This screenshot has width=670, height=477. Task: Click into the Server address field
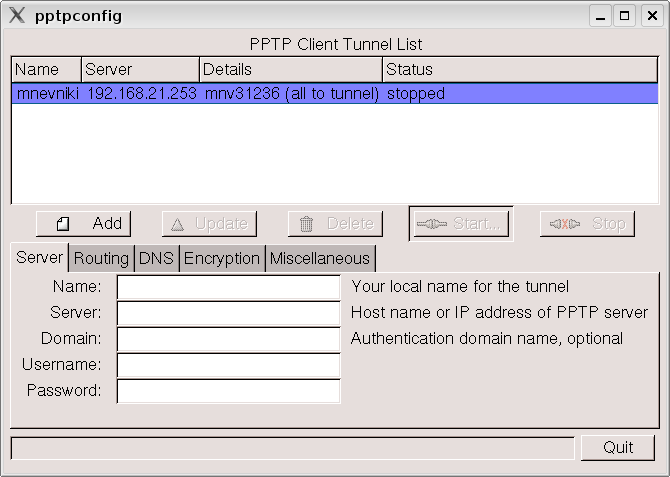point(229,313)
